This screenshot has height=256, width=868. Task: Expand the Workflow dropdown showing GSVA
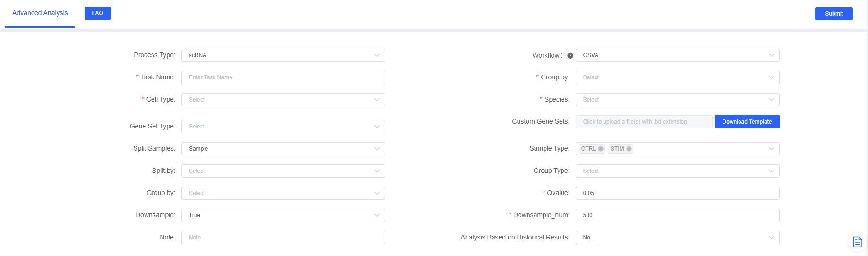point(677,55)
